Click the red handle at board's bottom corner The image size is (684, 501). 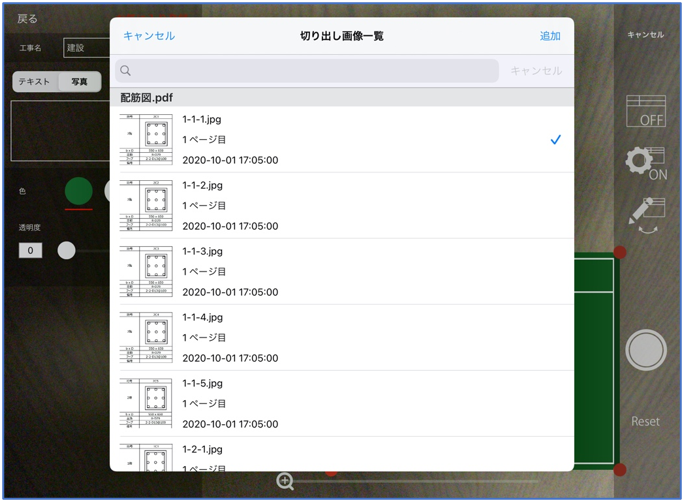click(x=620, y=469)
